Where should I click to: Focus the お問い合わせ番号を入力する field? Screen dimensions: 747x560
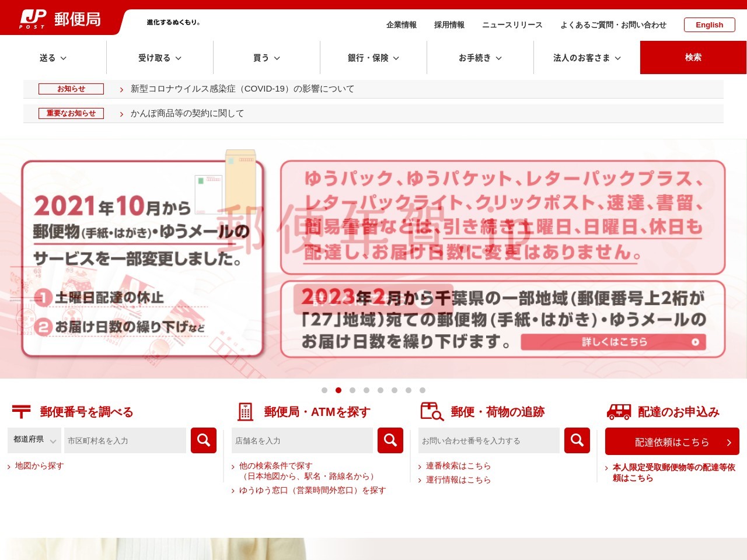(489, 440)
